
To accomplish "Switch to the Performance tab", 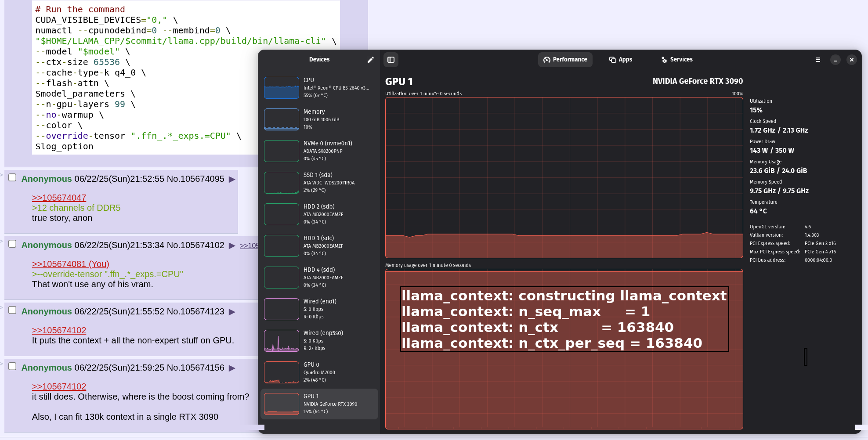I will [565, 60].
